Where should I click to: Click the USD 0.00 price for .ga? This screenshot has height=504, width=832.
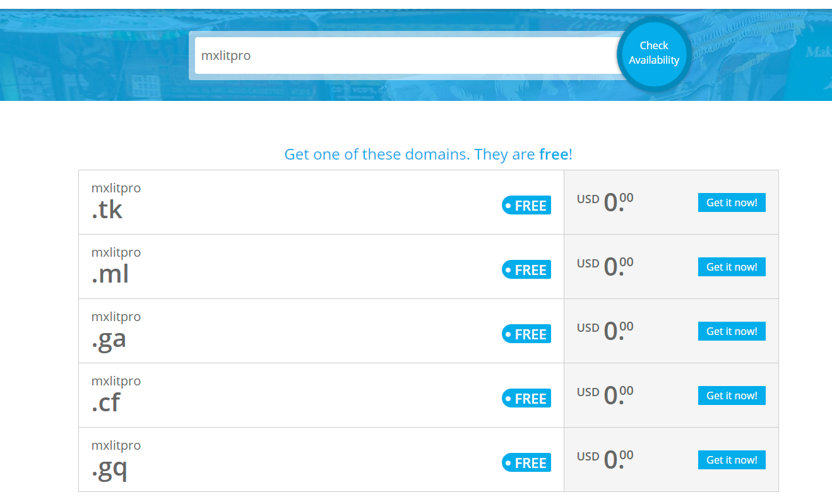(605, 331)
